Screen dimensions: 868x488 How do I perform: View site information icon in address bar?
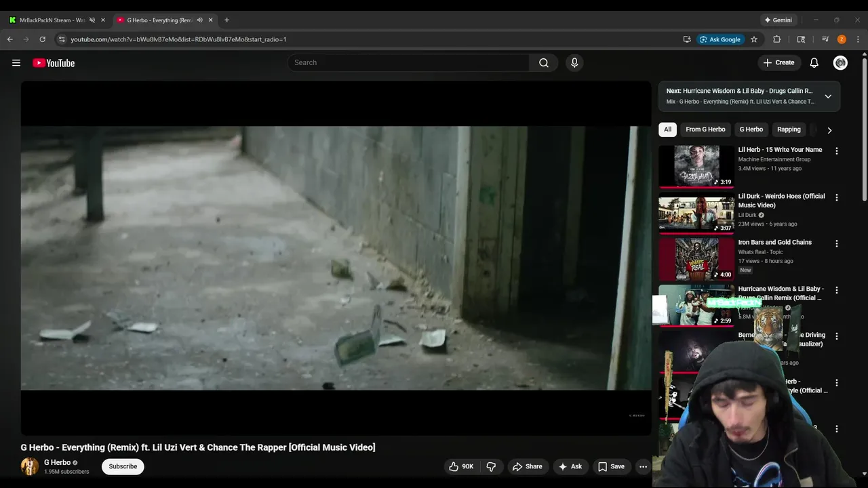click(62, 39)
